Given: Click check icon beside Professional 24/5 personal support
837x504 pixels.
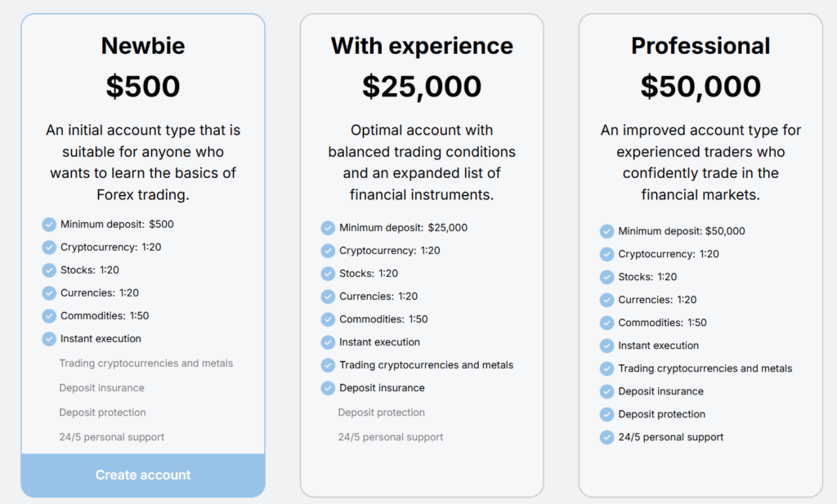Looking at the screenshot, I should pos(606,437).
